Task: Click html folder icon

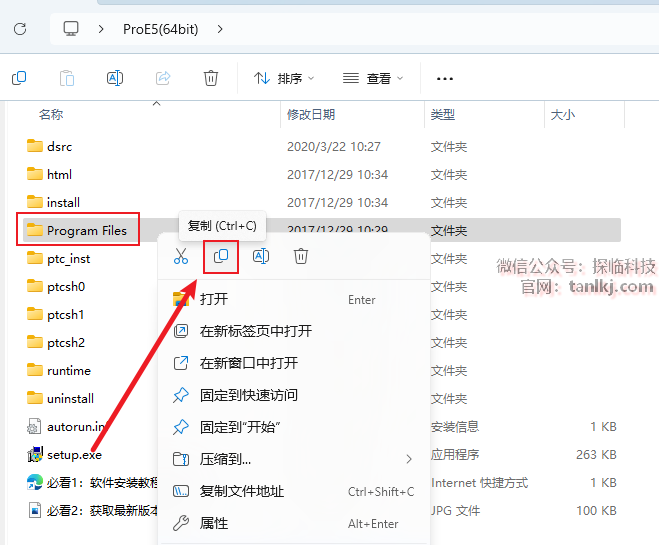Action: click(x=34, y=174)
